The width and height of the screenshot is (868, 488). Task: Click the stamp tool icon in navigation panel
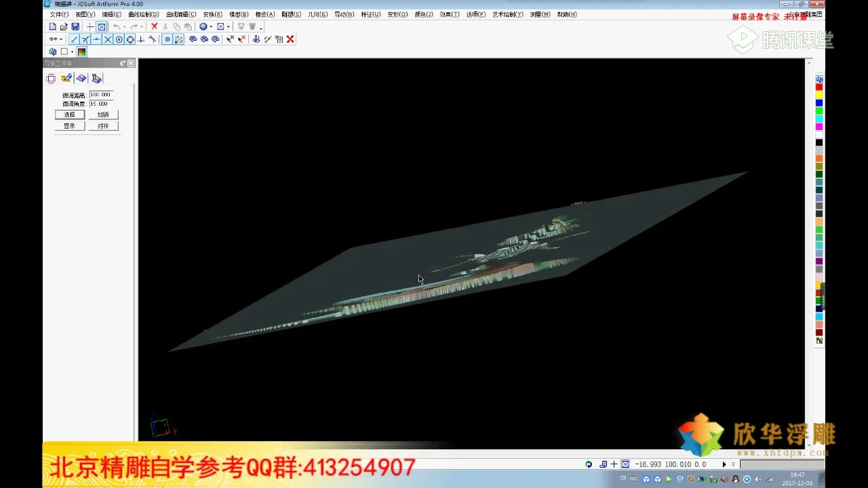pos(96,79)
